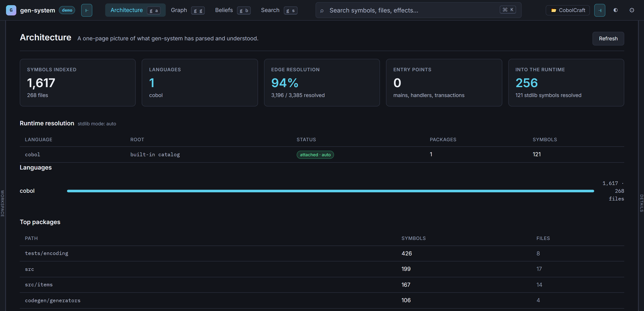The width and height of the screenshot is (644, 311).
Task: Click the built-in catalog root cell
Action: [x=155, y=154]
